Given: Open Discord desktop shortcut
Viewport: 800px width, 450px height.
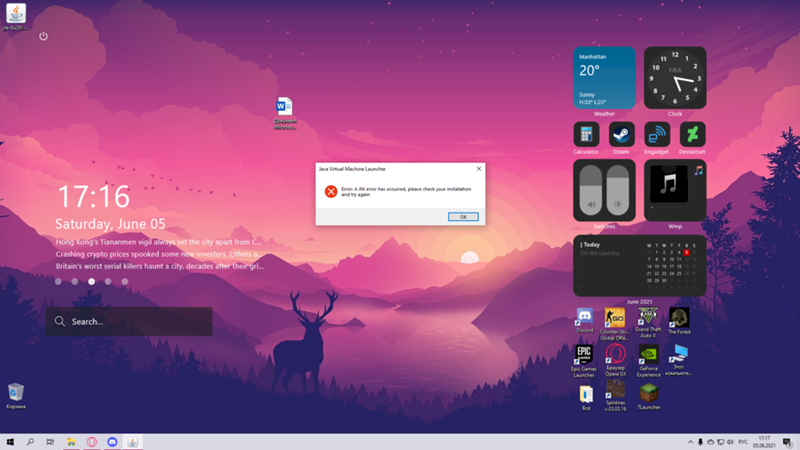Looking at the screenshot, I should 585,319.
